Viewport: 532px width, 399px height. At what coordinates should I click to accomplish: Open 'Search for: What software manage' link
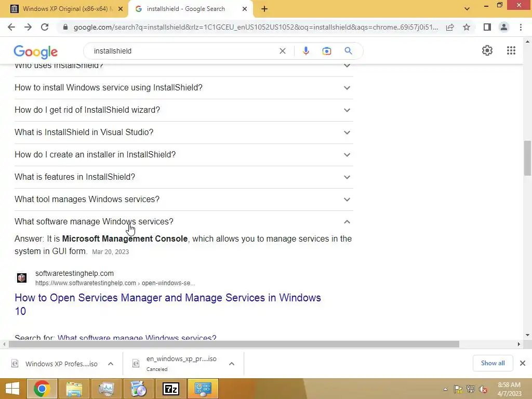tap(137, 338)
